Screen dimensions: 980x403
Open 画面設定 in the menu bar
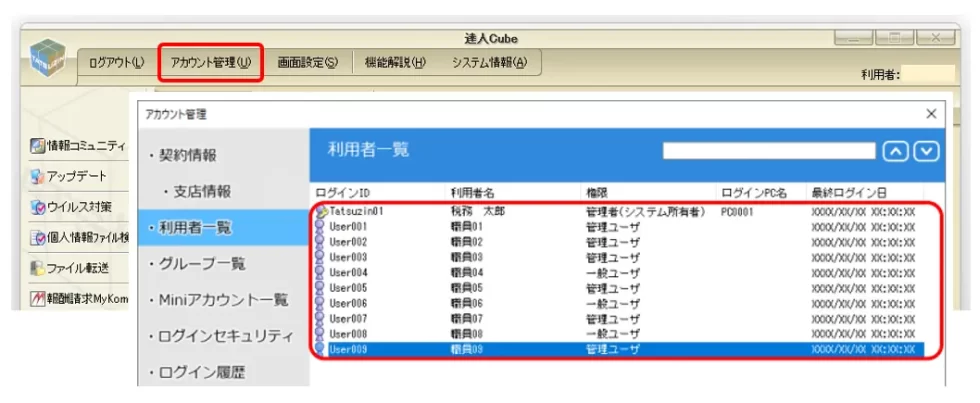point(307,62)
